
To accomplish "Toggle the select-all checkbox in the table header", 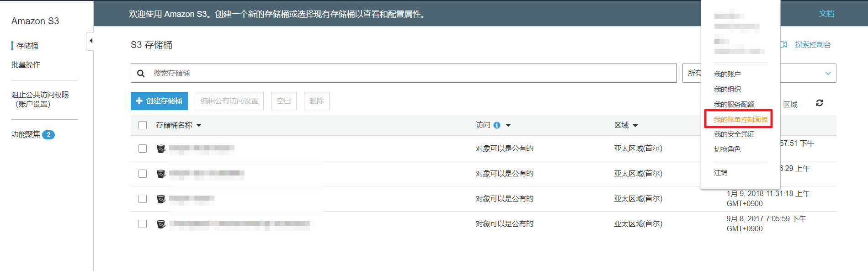I will pos(143,125).
